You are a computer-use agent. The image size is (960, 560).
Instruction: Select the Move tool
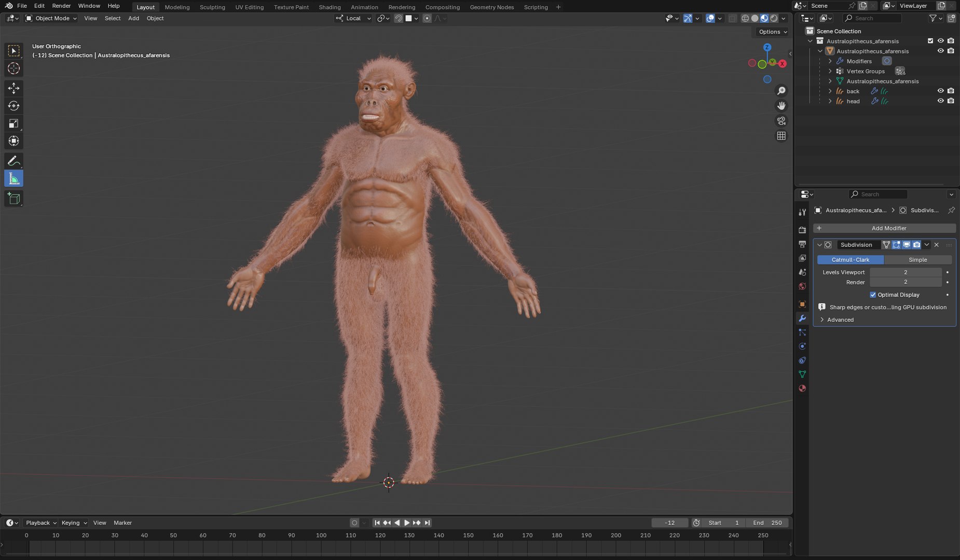click(x=14, y=88)
